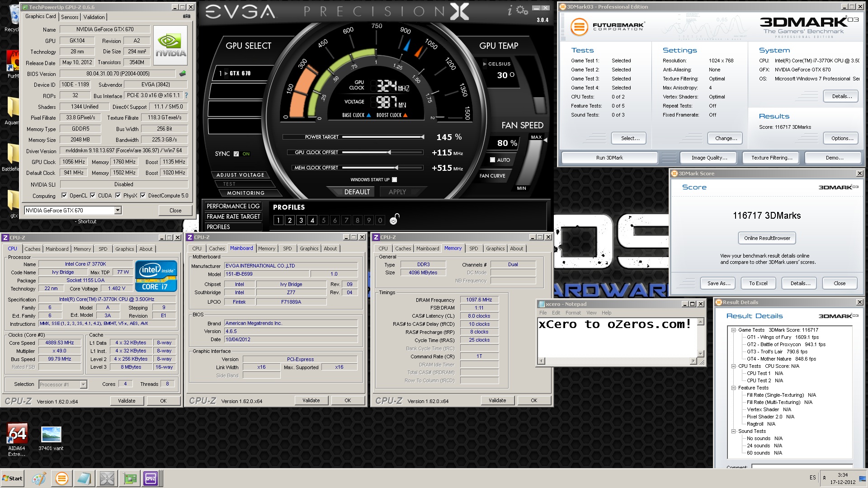Click the Intel Core i7 logo in CPU-Z
The height and width of the screenshot is (488, 868).
[156, 276]
